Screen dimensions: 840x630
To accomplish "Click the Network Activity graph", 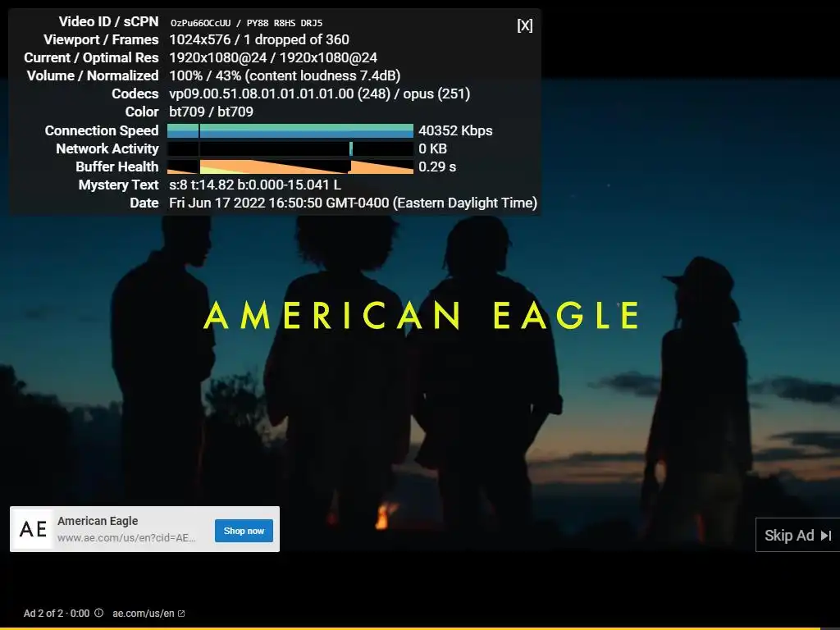I will 290,148.
